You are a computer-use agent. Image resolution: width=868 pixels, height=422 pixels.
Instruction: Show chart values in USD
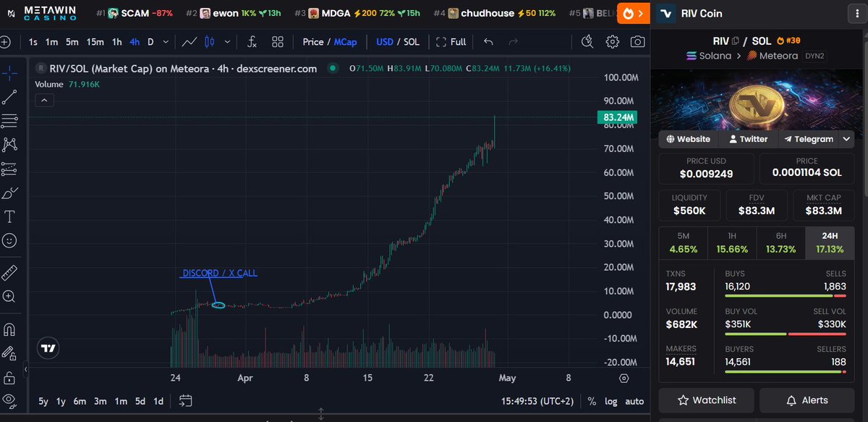click(x=385, y=42)
